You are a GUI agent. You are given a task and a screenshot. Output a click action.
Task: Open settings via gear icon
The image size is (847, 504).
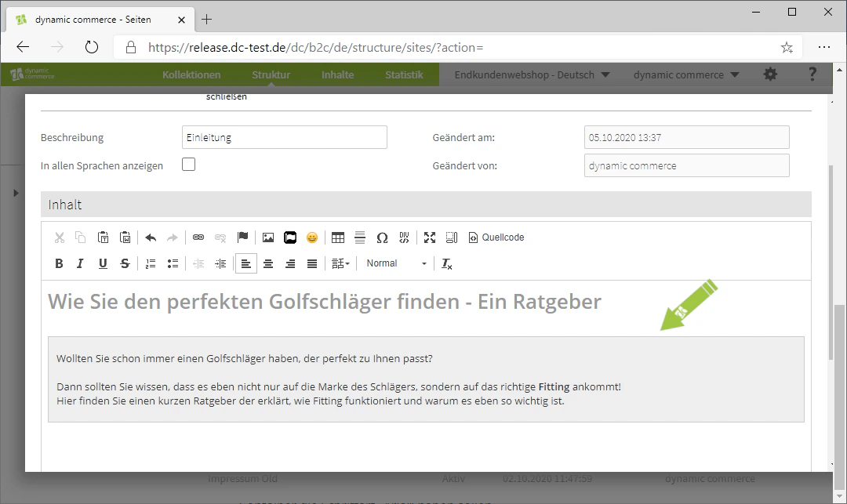pos(770,74)
